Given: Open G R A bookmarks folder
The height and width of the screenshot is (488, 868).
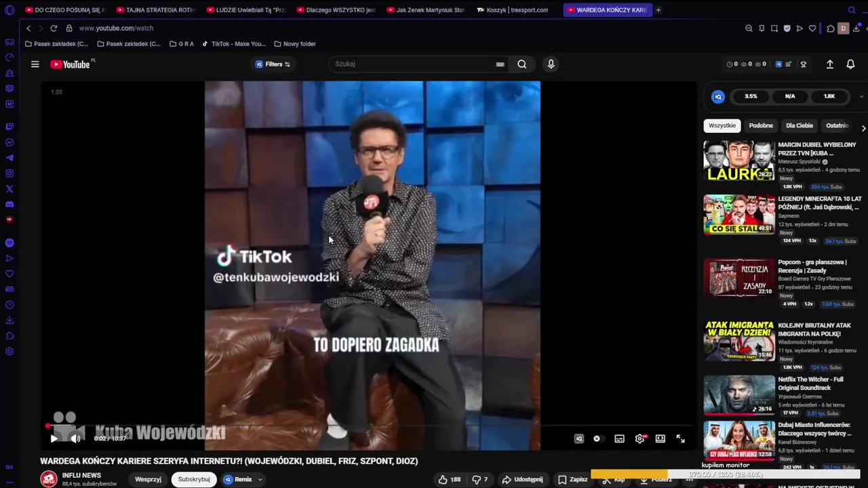Looking at the screenshot, I should point(182,44).
